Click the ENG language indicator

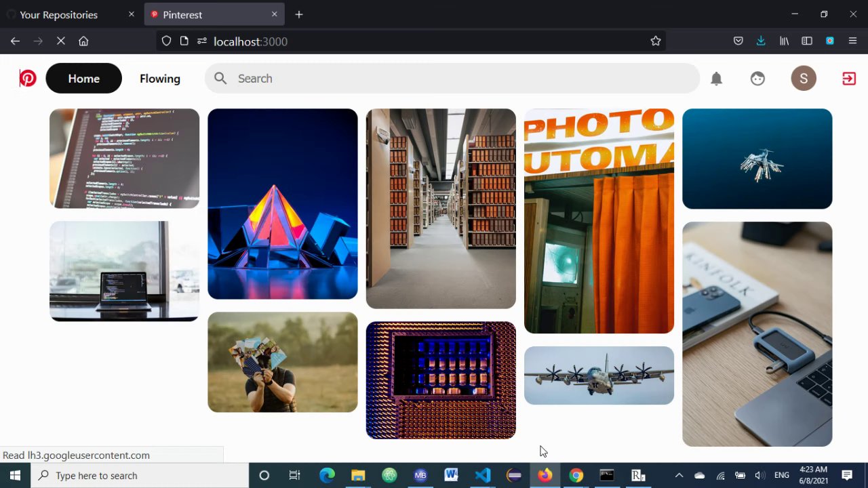click(781, 475)
